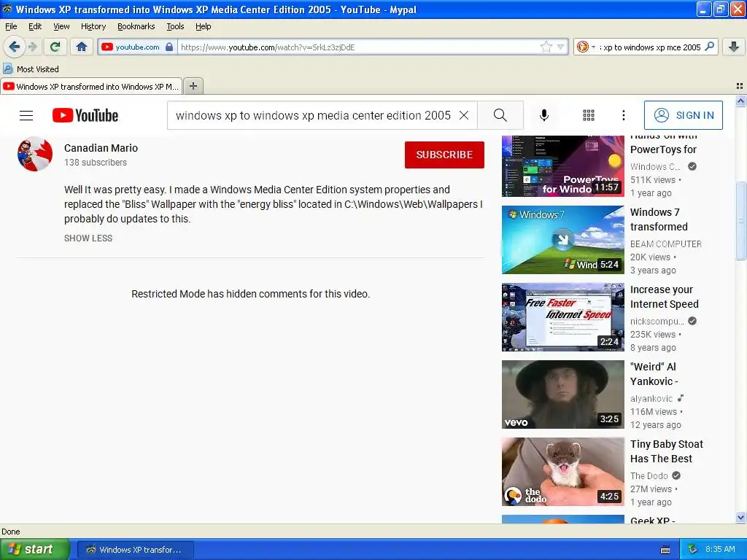The image size is (747, 560).
Task: Click the SIGN IN button
Action: (x=683, y=115)
